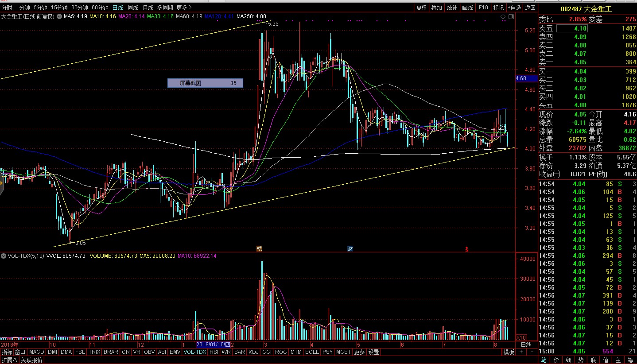This screenshot has height=364, width=637.
Task: Select the 联 link tab
Action: click(593, 360)
